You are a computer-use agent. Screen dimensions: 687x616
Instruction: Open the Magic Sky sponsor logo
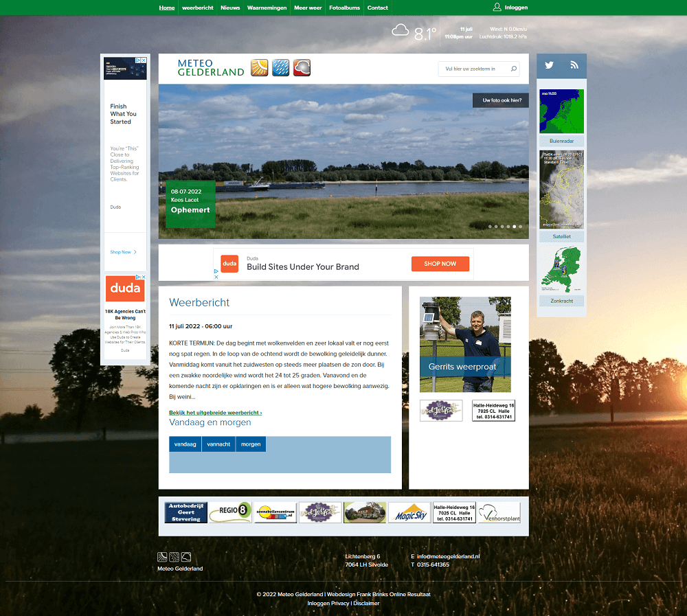pos(409,512)
